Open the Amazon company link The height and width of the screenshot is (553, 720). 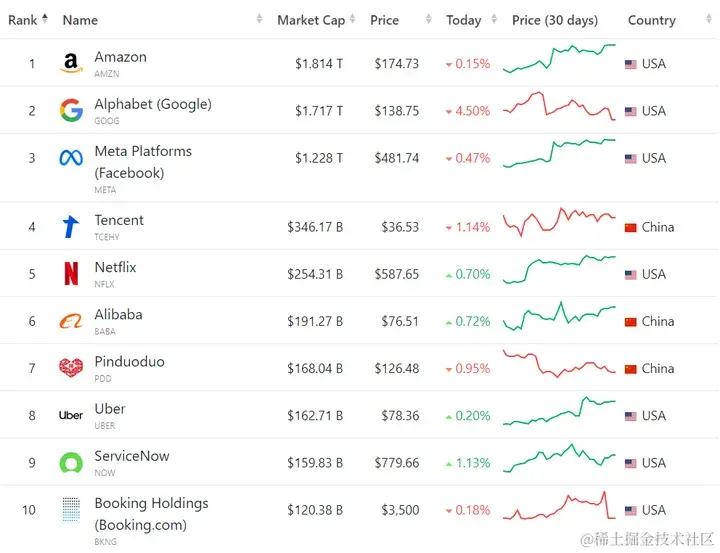click(120, 57)
